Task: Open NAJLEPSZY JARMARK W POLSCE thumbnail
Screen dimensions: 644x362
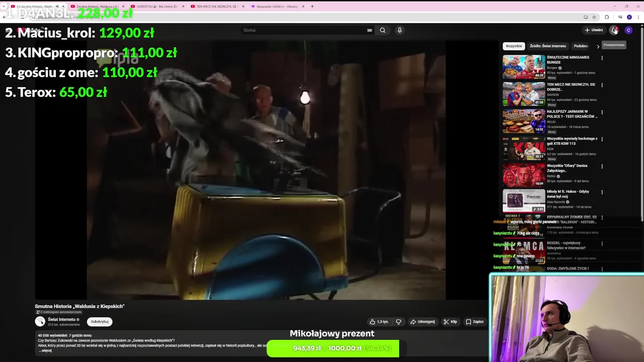Action: point(524,121)
